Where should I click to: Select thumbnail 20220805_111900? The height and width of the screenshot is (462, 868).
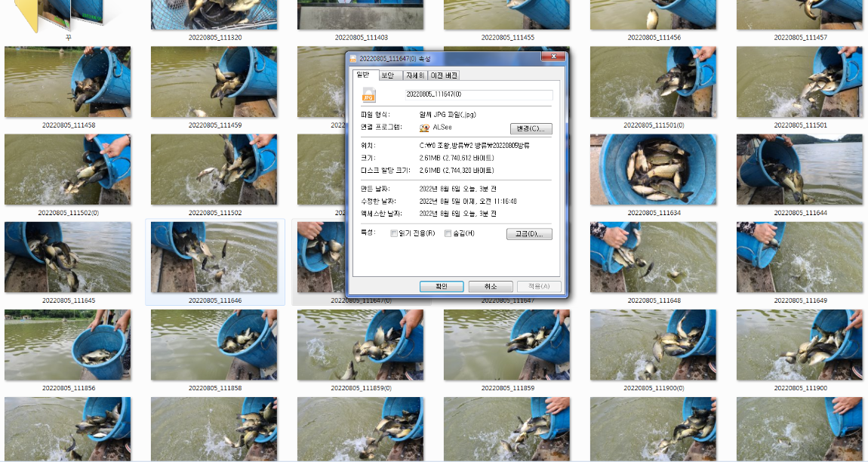click(x=799, y=344)
